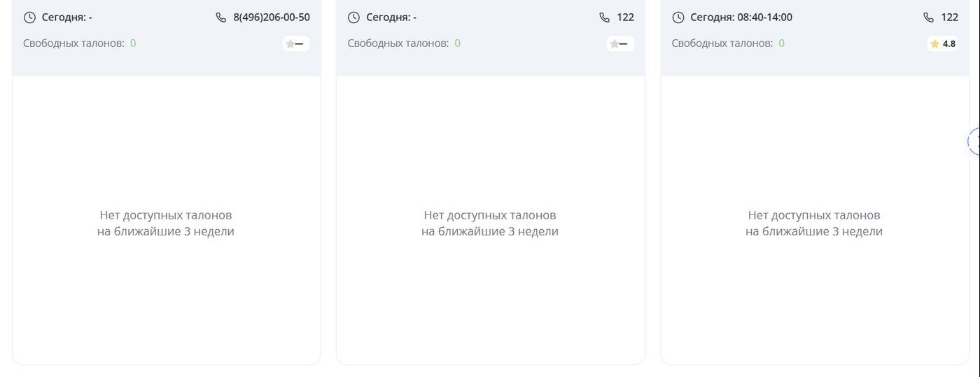Click 'Свободных талонов: 0' in the leftmost card

pyautogui.click(x=79, y=43)
